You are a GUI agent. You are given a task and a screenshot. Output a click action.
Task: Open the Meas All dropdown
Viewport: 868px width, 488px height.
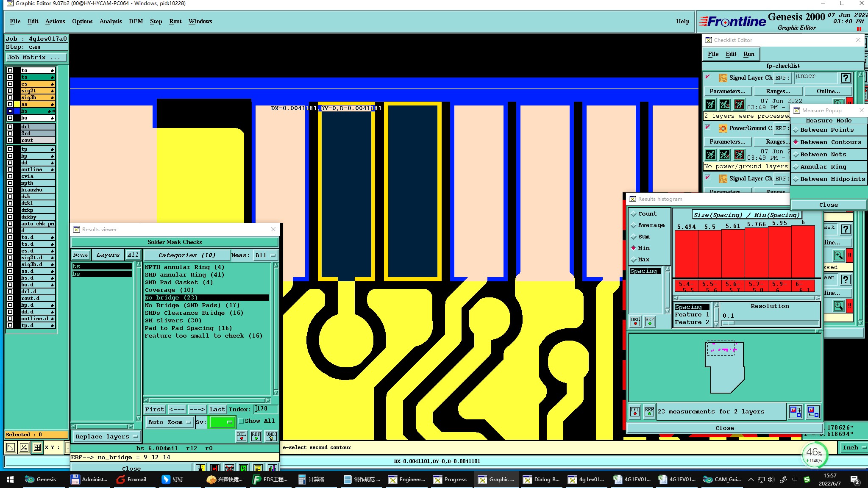click(266, 255)
